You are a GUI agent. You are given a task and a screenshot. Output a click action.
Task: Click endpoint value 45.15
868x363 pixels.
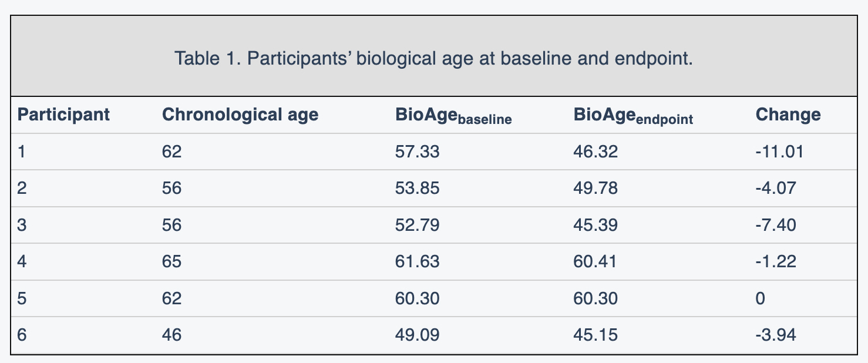[x=595, y=335]
